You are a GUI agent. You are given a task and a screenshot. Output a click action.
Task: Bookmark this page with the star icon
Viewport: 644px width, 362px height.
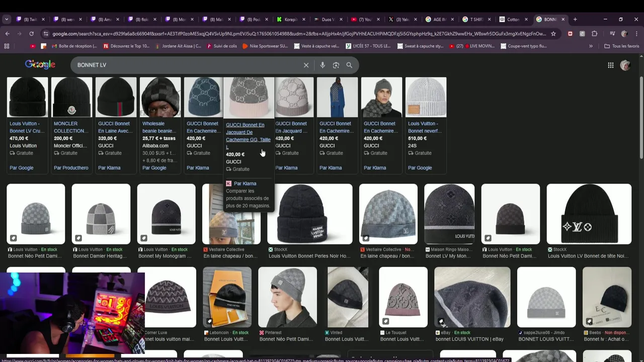pyautogui.click(x=553, y=34)
